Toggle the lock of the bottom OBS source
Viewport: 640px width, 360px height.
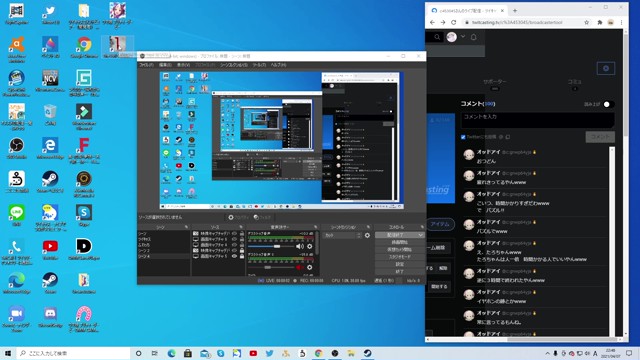coord(242,256)
